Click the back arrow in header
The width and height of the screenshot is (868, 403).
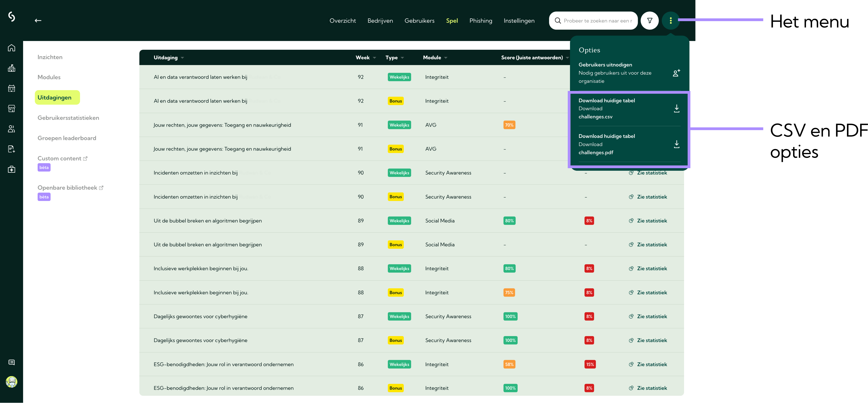(x=38, y=20)
